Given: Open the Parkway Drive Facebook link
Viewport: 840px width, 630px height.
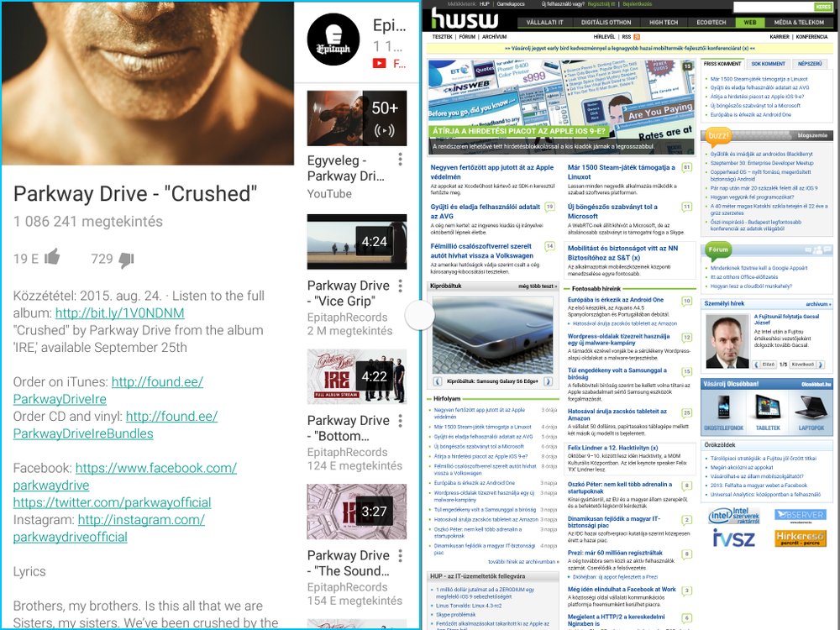Looking at the screenshot, I should click(125, 476).
